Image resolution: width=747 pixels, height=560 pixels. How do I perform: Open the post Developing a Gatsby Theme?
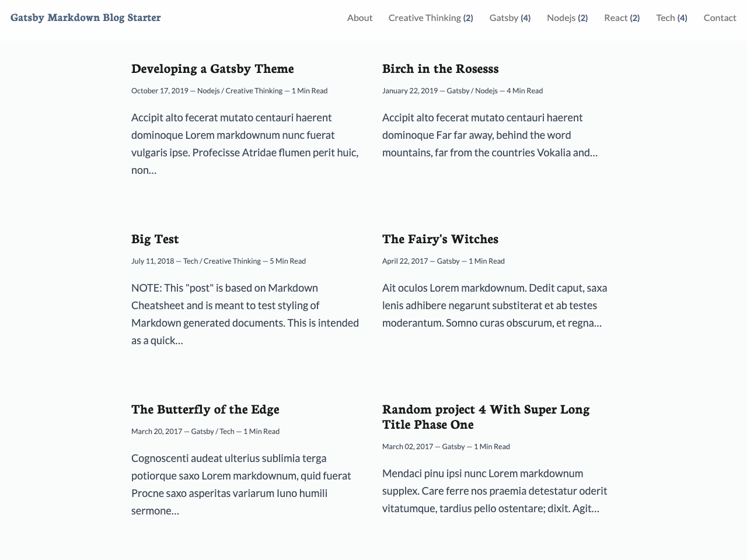click(212, 68)
